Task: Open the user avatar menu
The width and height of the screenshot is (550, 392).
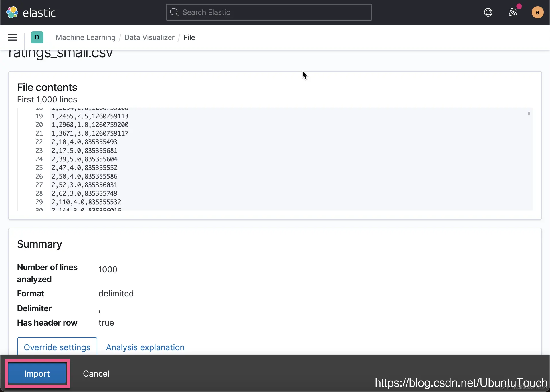Action: [537, 13]
